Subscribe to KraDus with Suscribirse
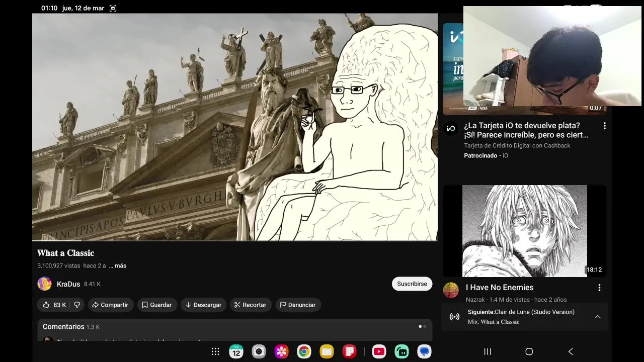 (412, 284)
